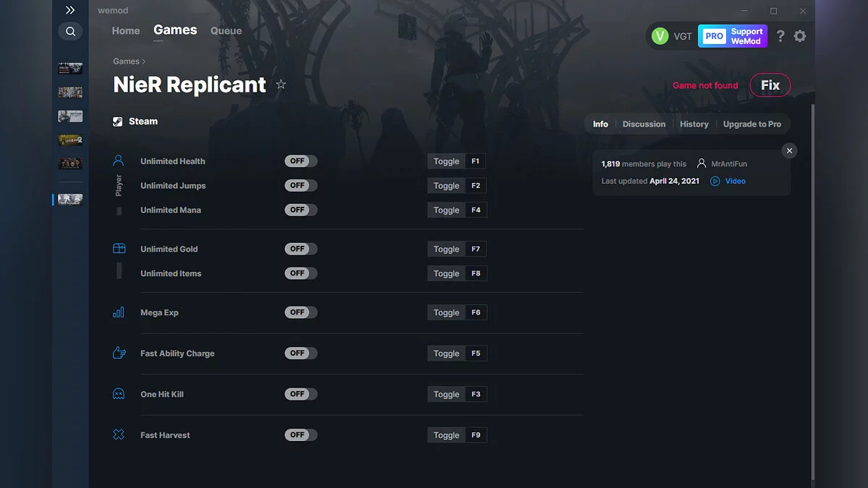Enable the Unlimited Gold switch
This screenshot has width=868, height=488.
click(301, 249)
